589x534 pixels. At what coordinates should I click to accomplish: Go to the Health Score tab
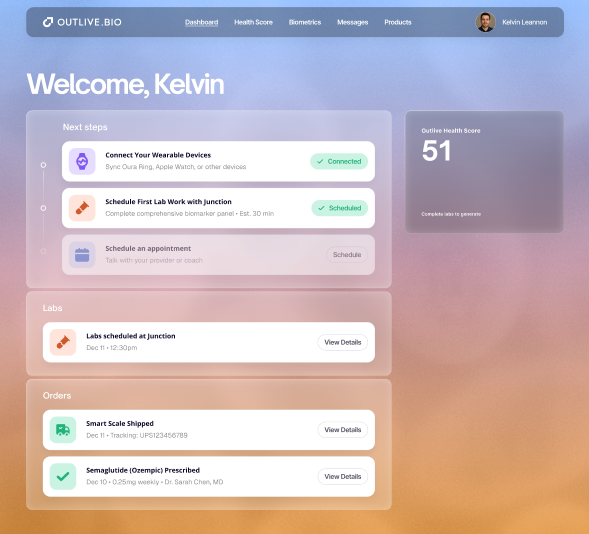[254, 22]
